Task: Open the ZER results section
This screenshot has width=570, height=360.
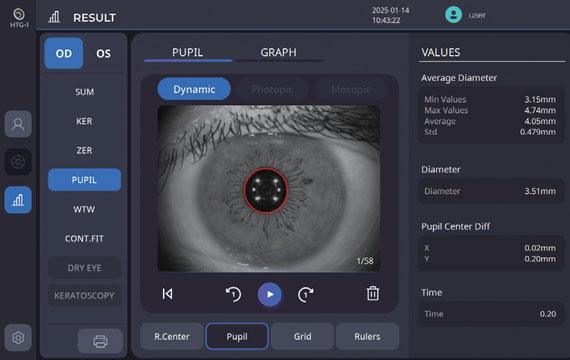Action: (84, 150)
